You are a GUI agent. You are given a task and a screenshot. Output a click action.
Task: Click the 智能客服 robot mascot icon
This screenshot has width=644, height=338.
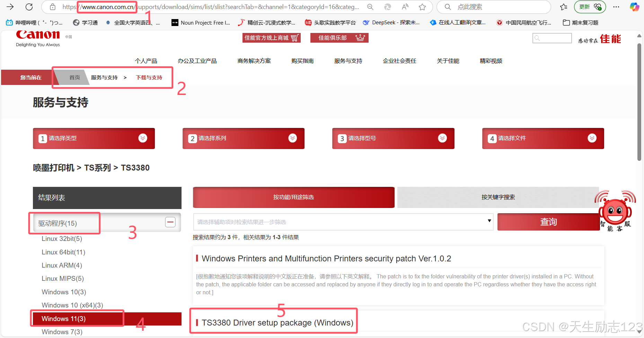point(615,211)
